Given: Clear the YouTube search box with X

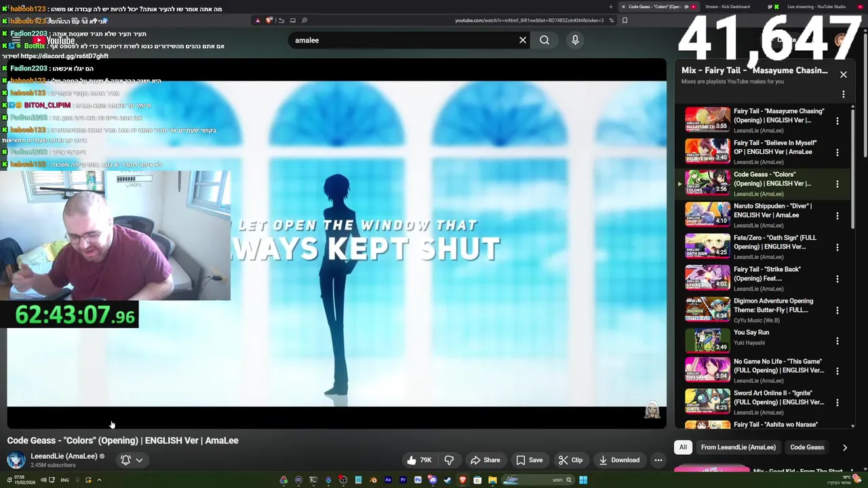Looking at the screenshot, I should (523, 40).
